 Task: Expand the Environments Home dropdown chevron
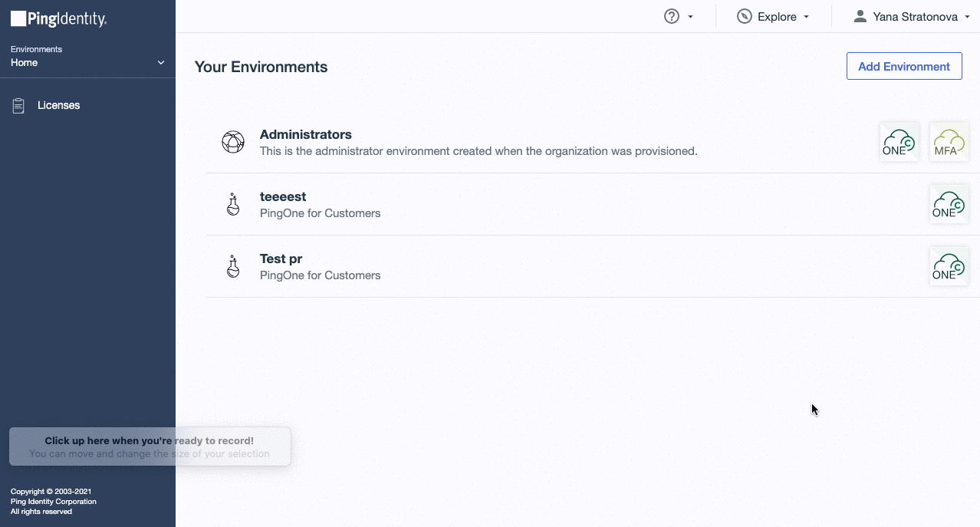pyautogui.click(x=161, y=63)
